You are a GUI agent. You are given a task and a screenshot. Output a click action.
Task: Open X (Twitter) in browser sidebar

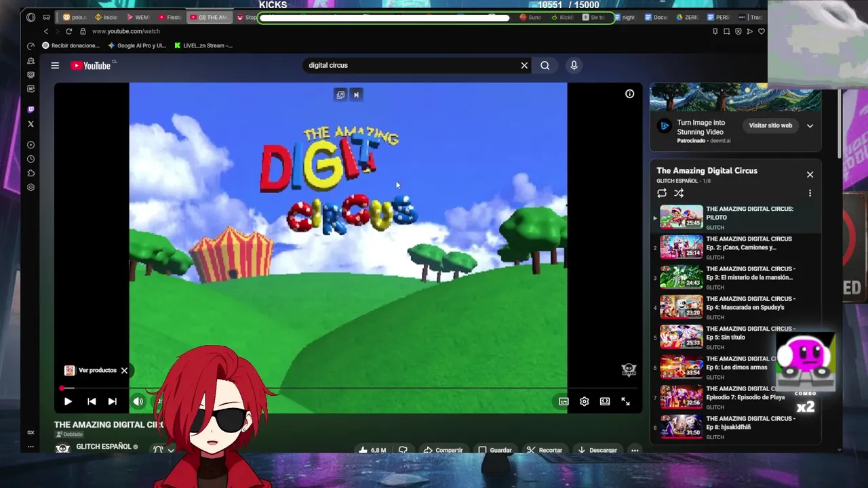[31, 124]
